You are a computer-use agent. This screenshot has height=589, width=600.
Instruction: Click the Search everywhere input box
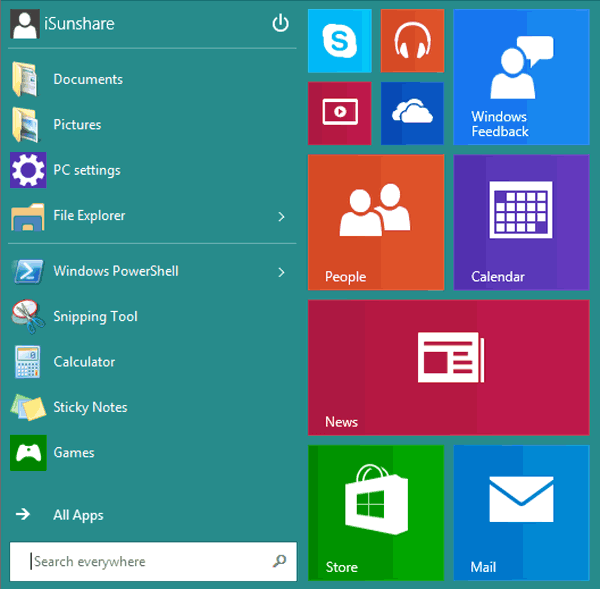153,561
